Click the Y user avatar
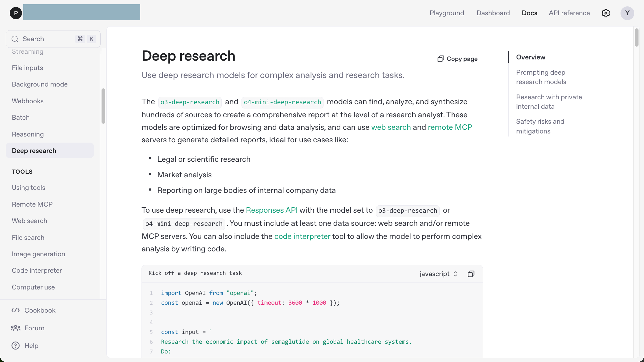Image resolution: width=644 pixels, height=362 pixels. [x=627, y=13]
